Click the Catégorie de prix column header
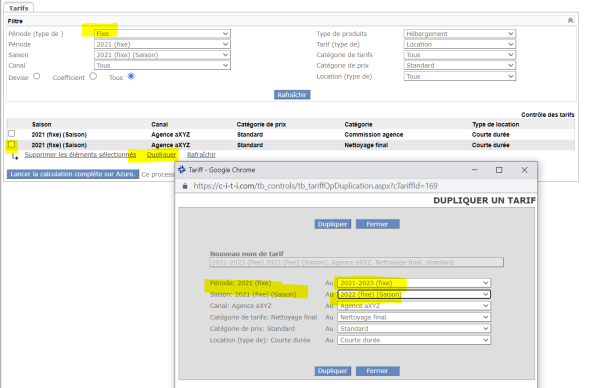Viewport: 600px width, 388px height. [x=261, y=124]
